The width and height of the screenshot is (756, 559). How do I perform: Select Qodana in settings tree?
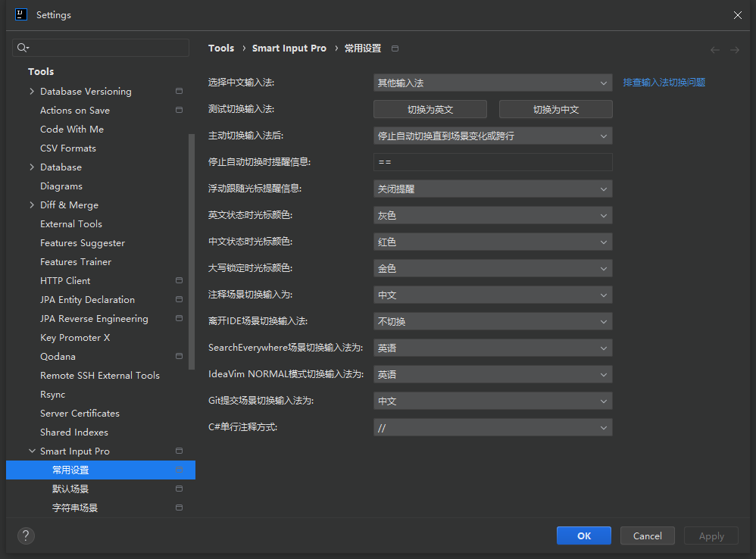point(58,357)
